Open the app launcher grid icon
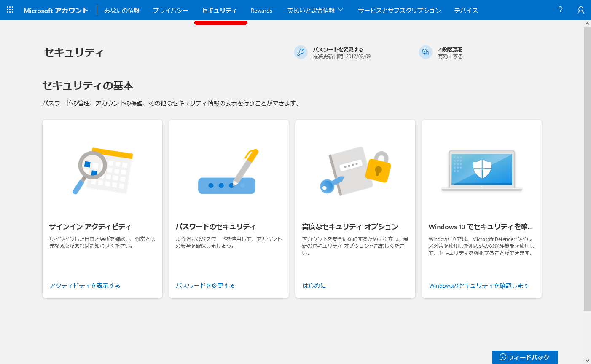Viewport: 591px width, 364px height. click(x=10, y=10)
